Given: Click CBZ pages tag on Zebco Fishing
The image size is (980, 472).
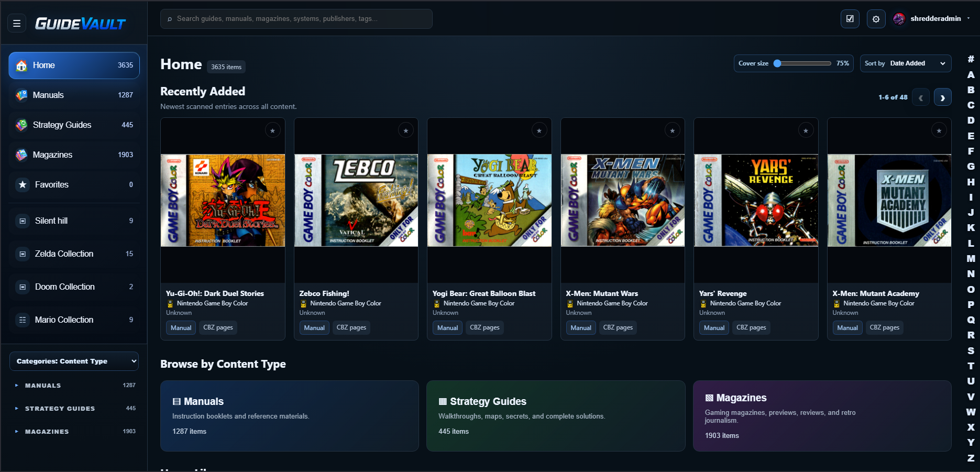Looking at the screenshot, I should [351, 328].
